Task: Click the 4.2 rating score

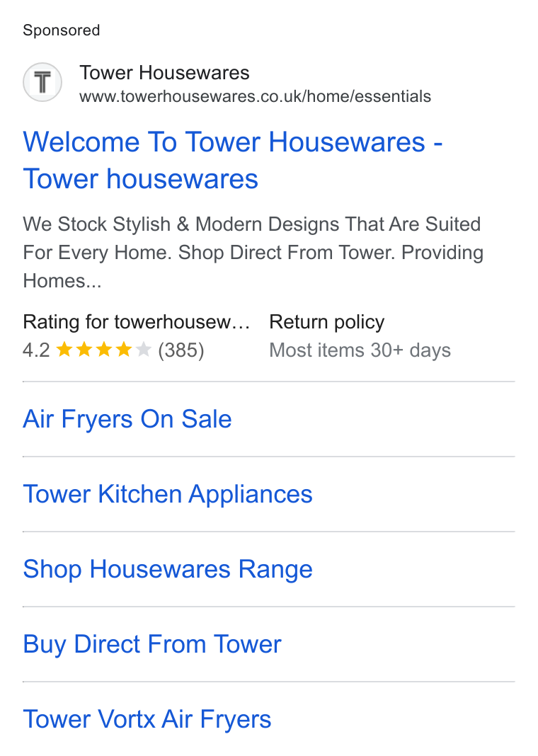Action: (x=36, y=350)
